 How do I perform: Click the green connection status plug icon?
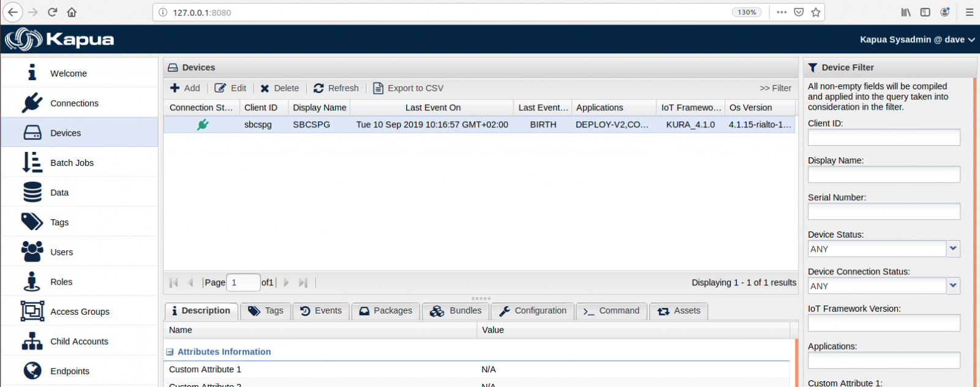point(203,124)
